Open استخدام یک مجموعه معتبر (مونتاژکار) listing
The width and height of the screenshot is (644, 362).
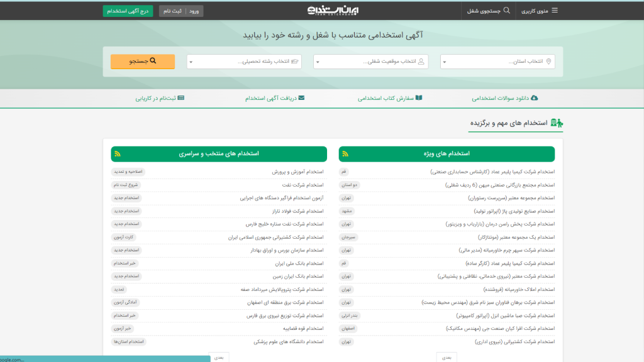tap(516, 237)
